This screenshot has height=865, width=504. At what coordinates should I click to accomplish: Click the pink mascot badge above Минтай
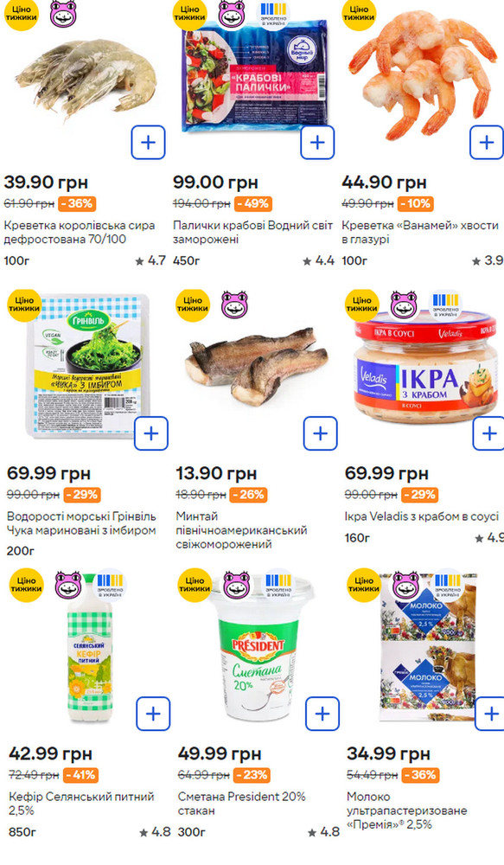(x=235, y=304)
